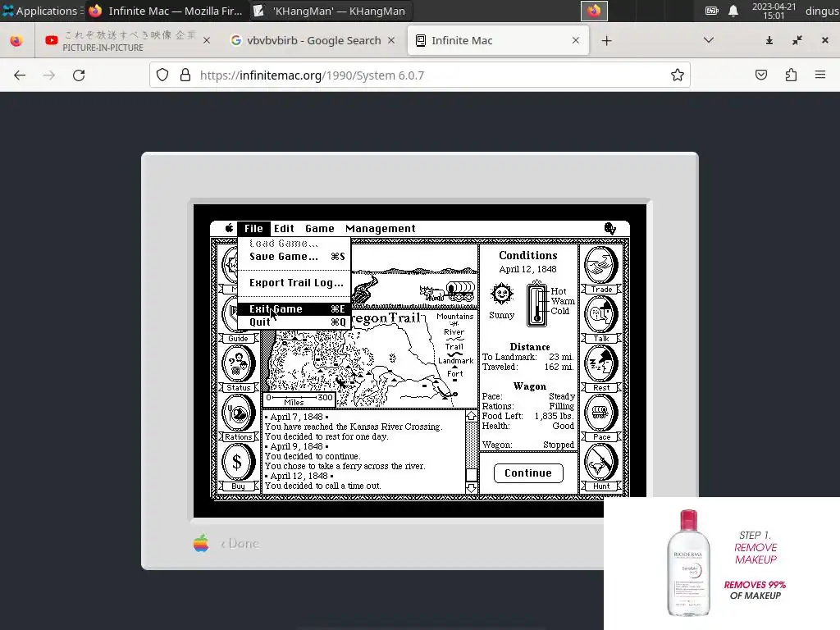This screenshot has width=840, height=630.
Task: Click the 'April 12, 1848' conditions date
Action: pyautogui.click(x=527, y=269)
